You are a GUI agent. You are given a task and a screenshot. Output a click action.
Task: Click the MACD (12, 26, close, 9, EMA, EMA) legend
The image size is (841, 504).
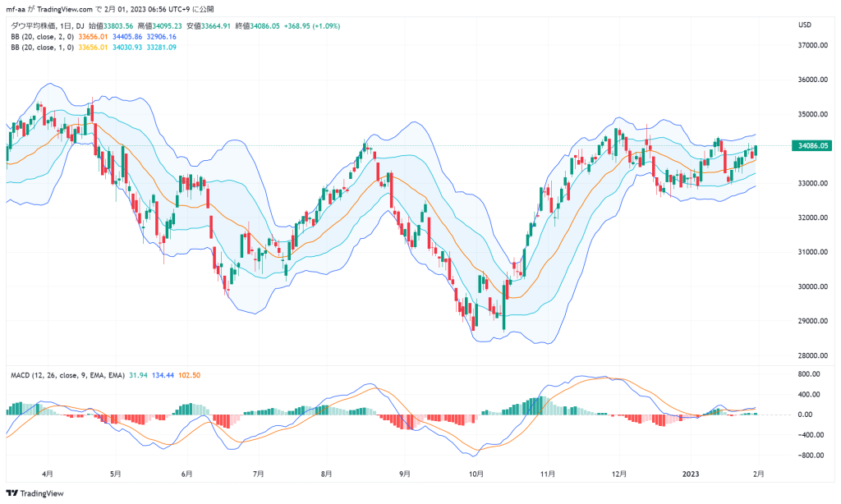coord(67,375)
